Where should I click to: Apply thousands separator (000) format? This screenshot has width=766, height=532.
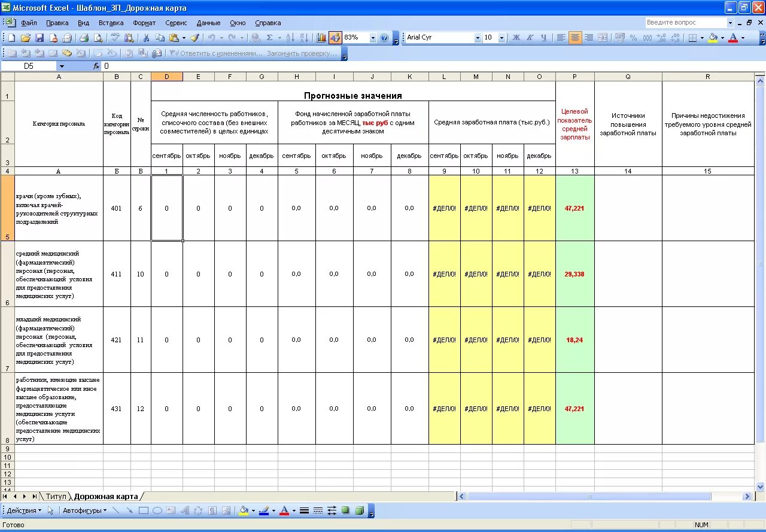click(x=648, y=38)
